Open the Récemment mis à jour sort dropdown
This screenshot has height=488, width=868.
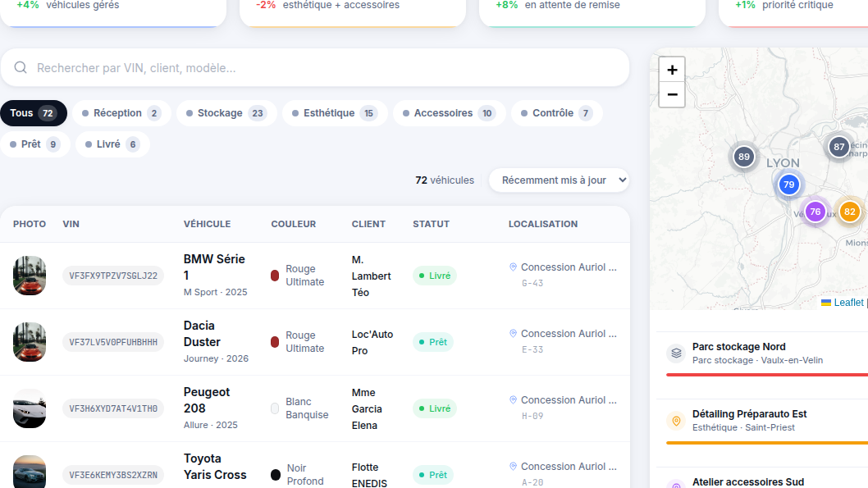pyautogui.click(x=559, y=180)
